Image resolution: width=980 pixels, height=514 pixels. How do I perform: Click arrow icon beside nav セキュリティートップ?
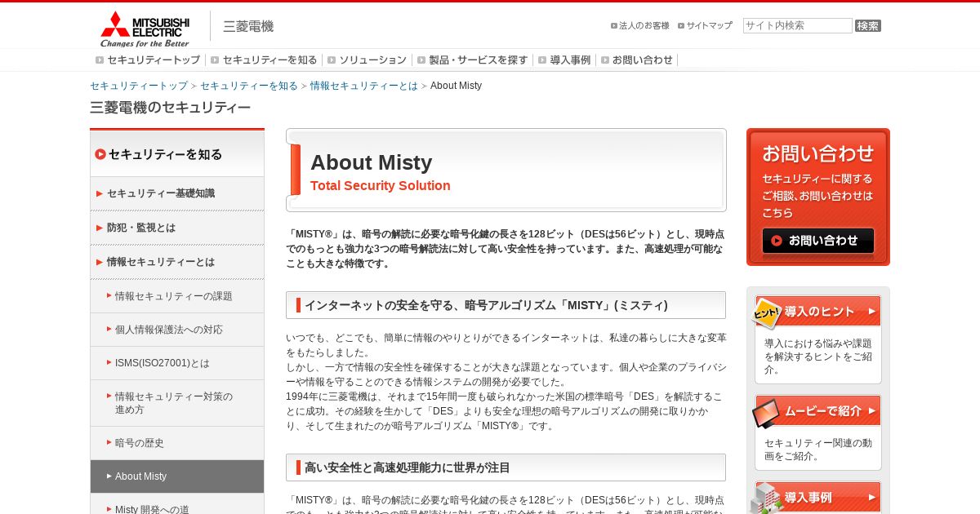pos(100,60)
